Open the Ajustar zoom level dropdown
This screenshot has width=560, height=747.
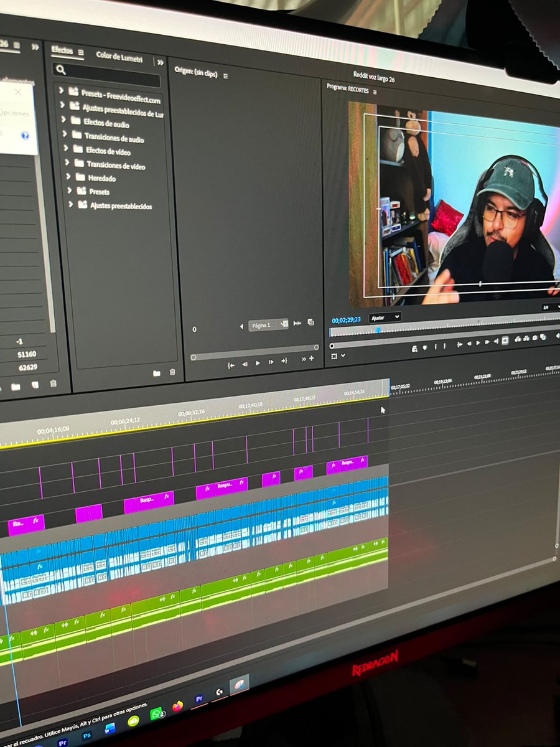coord(385,317)
